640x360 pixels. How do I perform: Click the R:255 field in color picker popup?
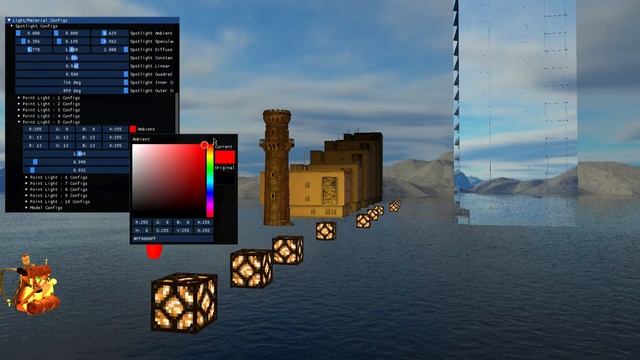[x=141, y=222]
